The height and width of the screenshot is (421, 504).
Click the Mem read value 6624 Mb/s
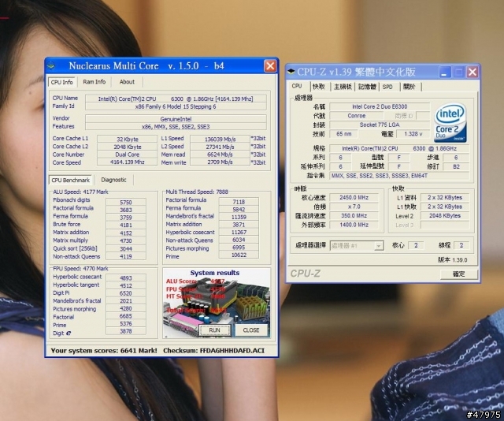220,155
